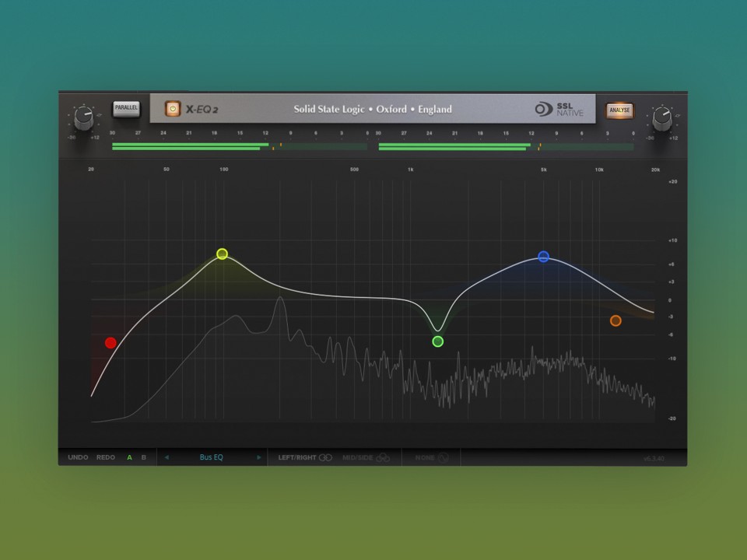
Task: Click the next preset arrow
Action: click(258, 457)
